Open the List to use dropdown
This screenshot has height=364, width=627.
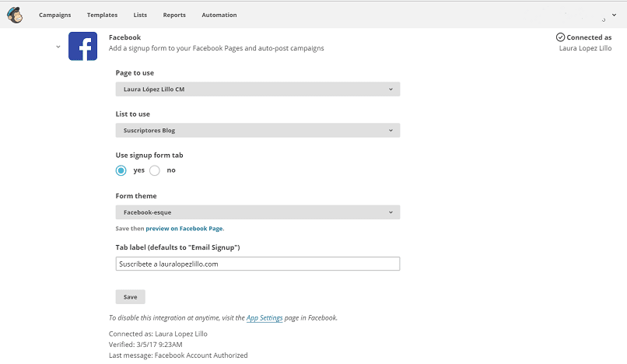pos(257,131)
